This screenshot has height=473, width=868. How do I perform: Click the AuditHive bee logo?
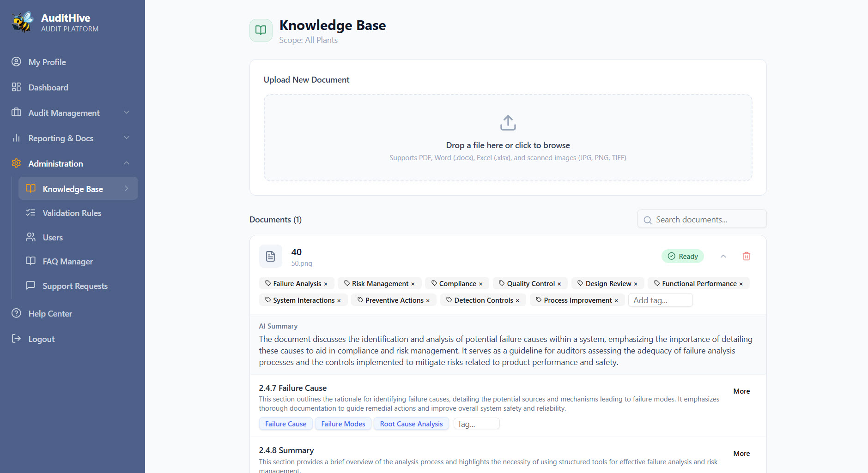[x=23, y=22]
